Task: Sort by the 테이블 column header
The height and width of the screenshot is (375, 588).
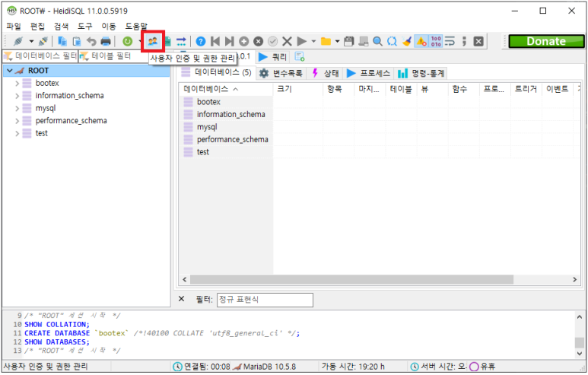Action: click(401, 89)
